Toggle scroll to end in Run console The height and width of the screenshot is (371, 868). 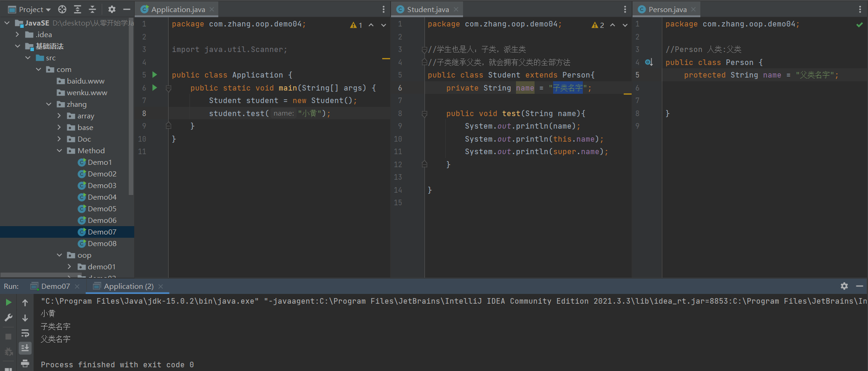pos(25,348)
